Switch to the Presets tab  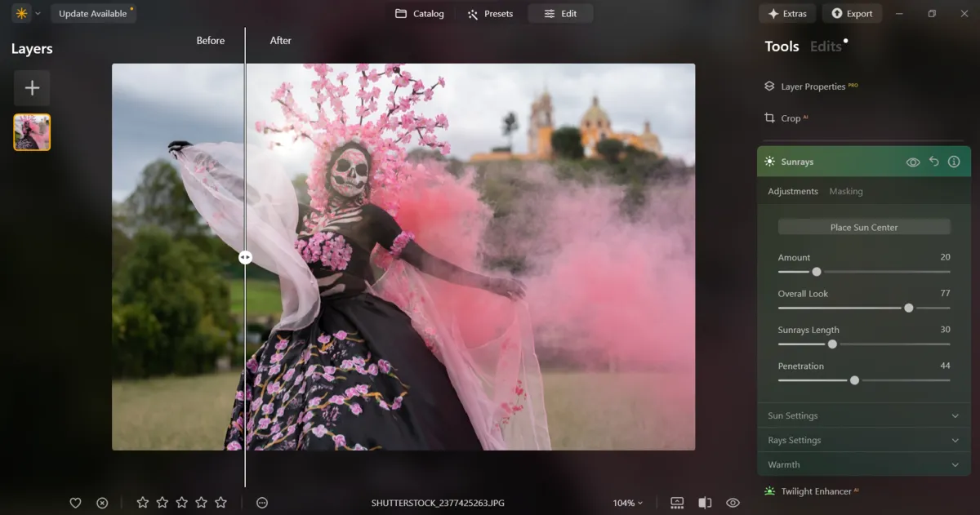pyautogui.click(x=490, y=13)
